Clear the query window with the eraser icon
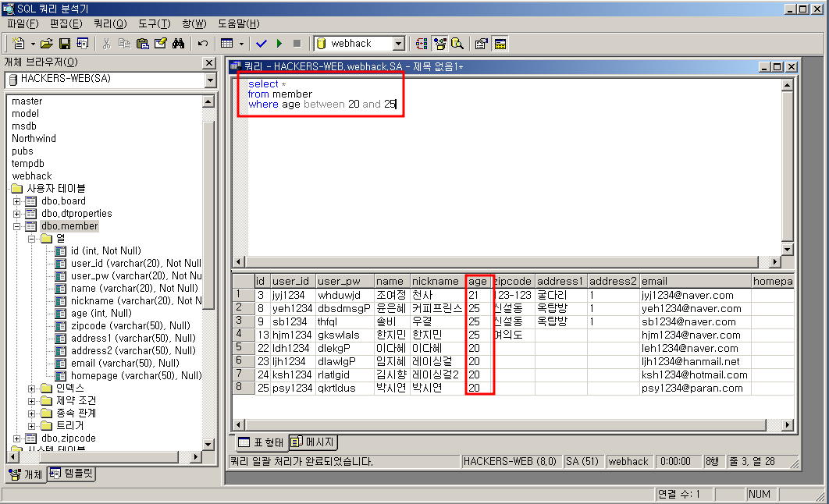Screen dimensions: 829x504 160,44
